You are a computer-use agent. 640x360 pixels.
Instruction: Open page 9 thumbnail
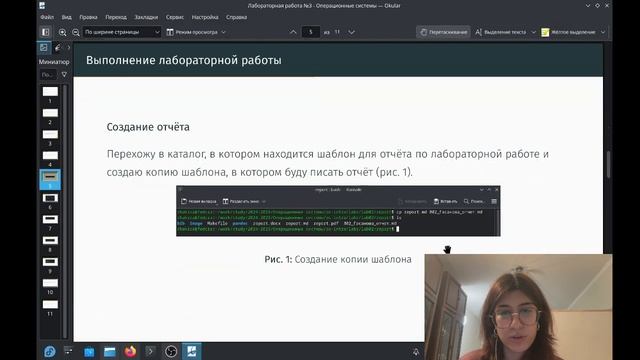pos(50,262)
